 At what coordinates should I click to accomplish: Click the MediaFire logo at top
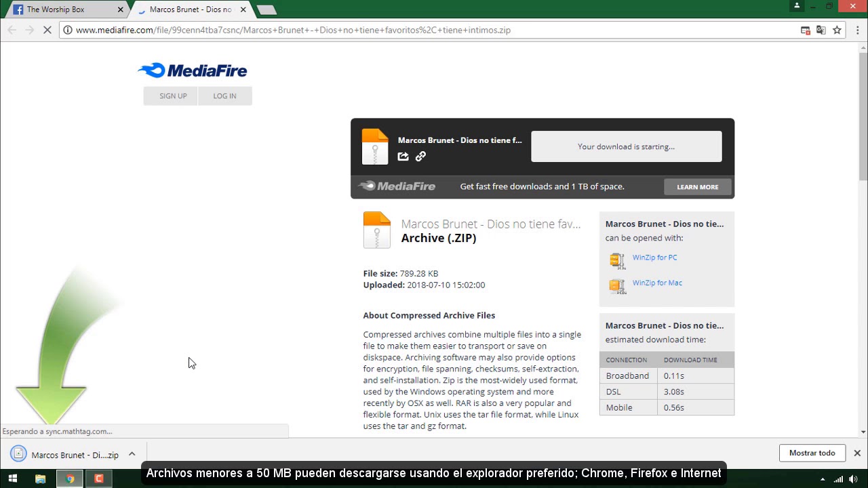pos(193,70)
